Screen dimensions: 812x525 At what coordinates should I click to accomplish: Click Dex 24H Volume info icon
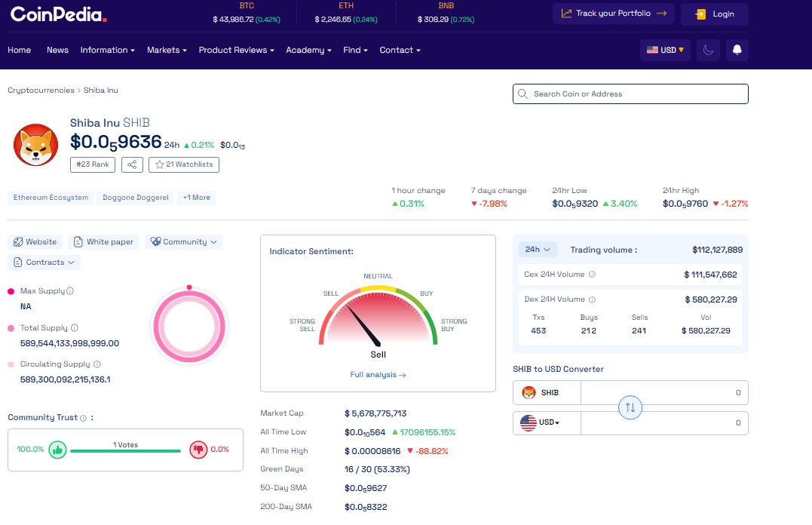pos(592,299)
